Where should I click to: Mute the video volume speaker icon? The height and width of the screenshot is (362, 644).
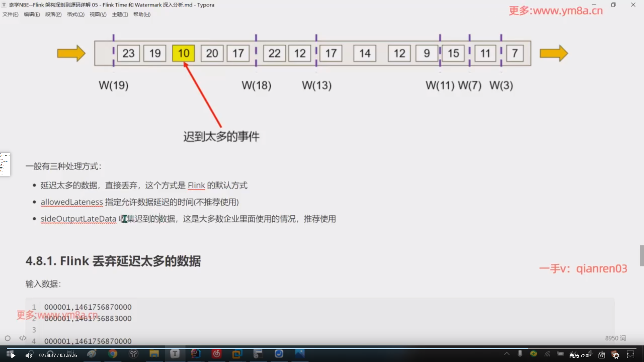point(29,356)
